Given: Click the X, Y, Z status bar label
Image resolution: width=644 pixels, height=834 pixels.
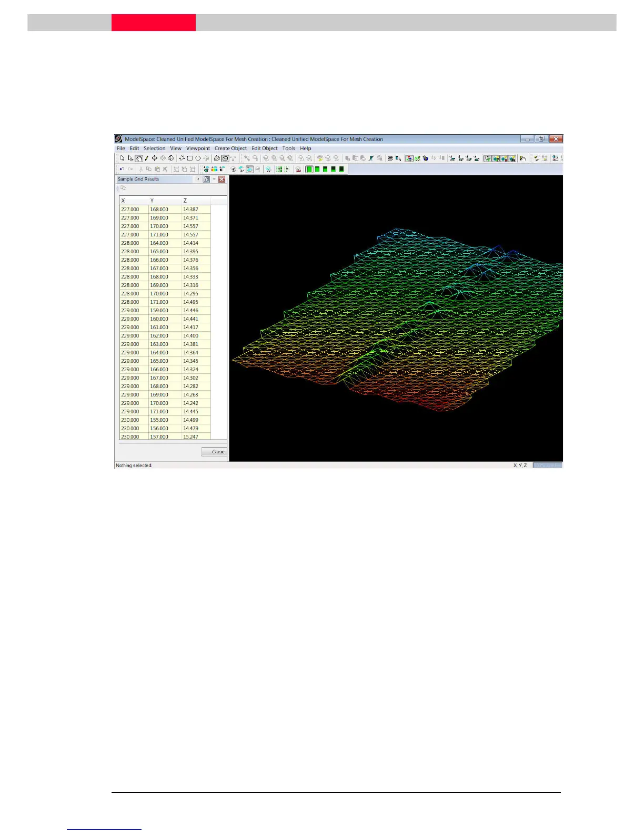Looking at the screenshot, I should coord(520,465).
